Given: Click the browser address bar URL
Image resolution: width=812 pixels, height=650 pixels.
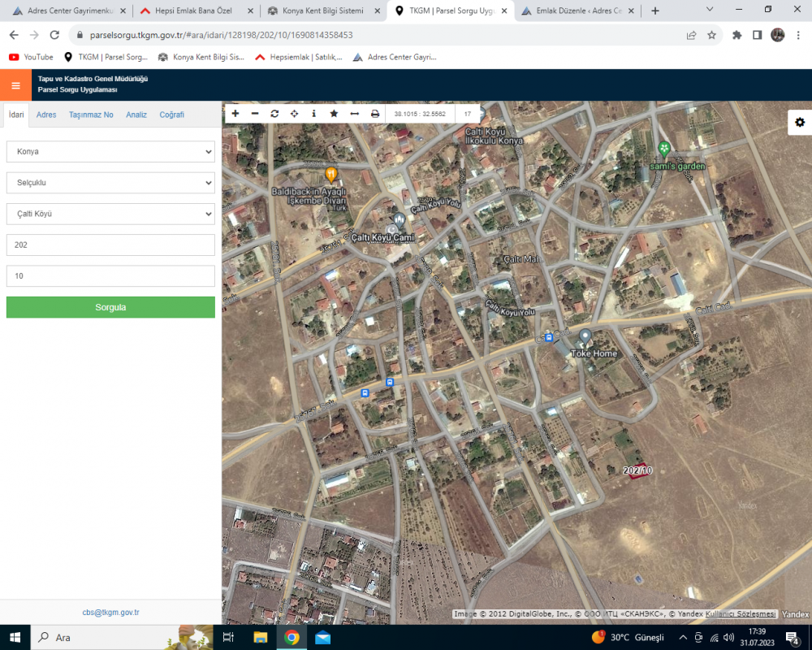Looking at the screenshot, I should 221,35.
